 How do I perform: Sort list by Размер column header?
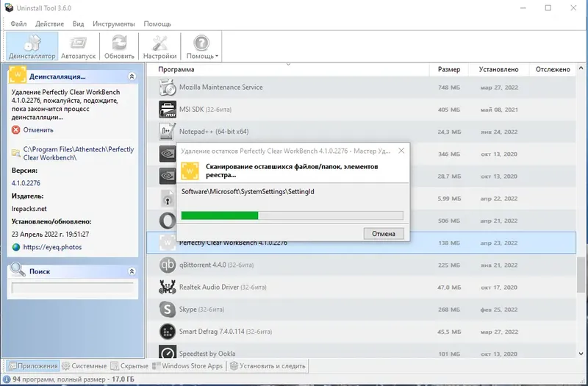tap(449, 69)
